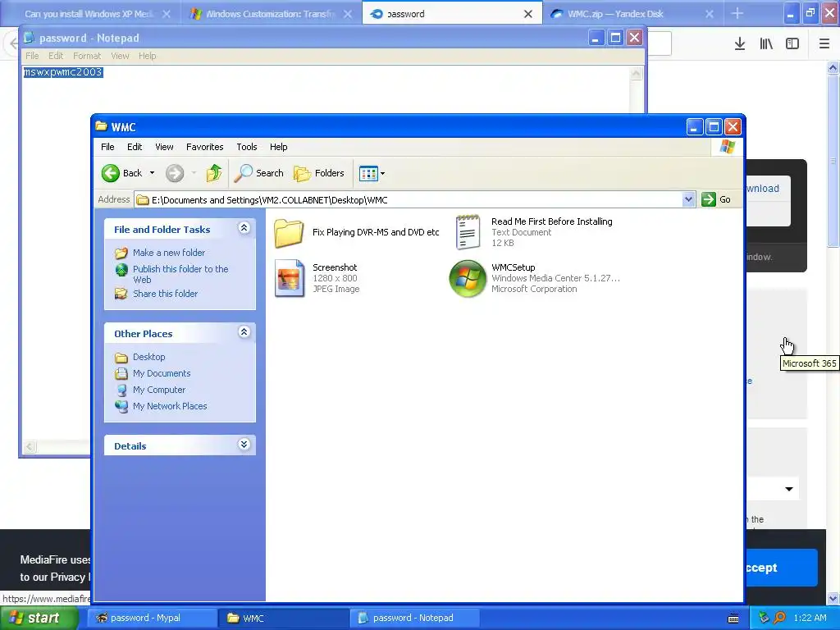Click the taskbar clock showing 1:22 AM
The image size is (840, 630).
pyautogui.click(x=810, y=618)
